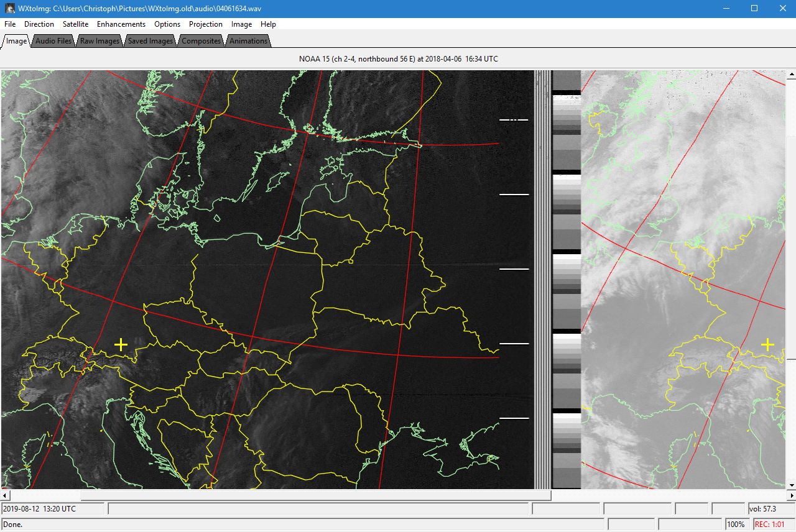
Task: Click the grayscale telemetry calibration bar
Action: 565,280
